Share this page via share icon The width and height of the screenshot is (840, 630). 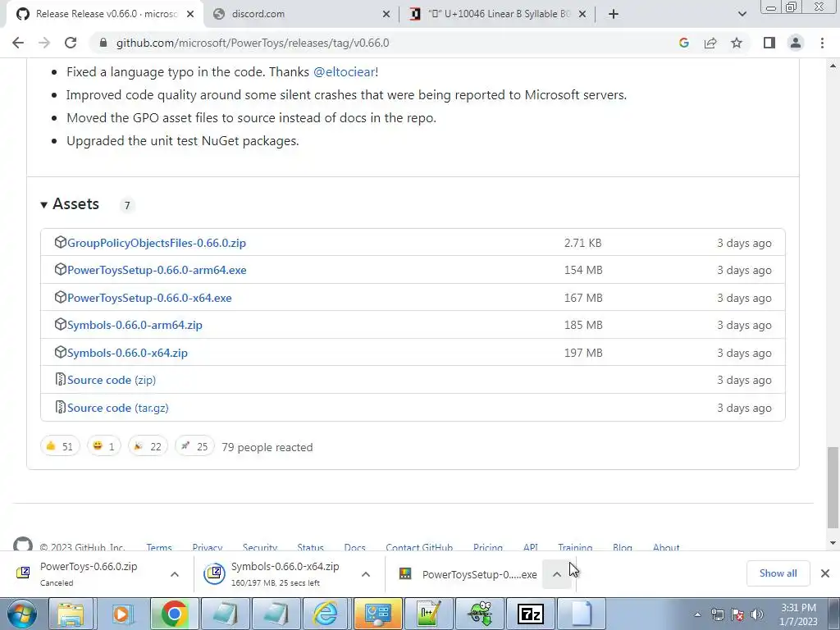(x=710, y=43)
